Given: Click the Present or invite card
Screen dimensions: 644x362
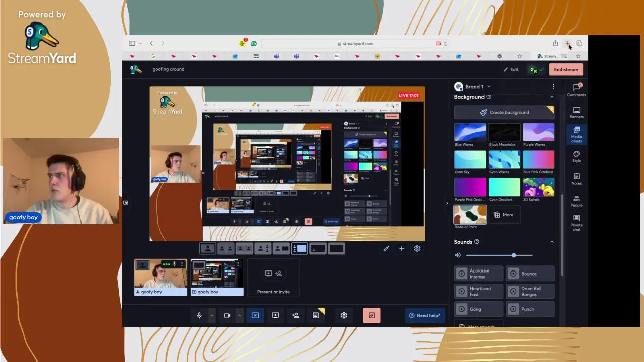Looking at the screenshot, I should pyautogui.click(x=273, y=278).
